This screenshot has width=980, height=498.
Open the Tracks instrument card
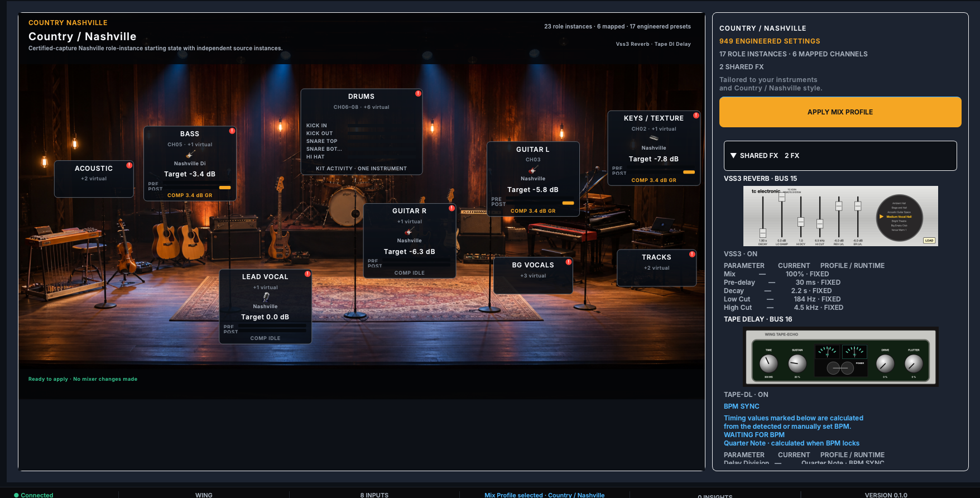(656, 267)
